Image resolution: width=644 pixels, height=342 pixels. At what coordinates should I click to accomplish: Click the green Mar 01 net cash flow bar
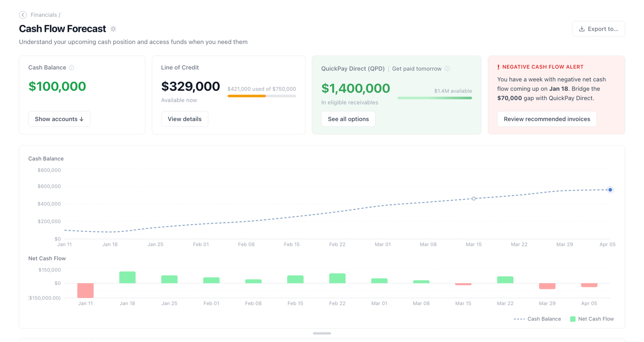379,281
